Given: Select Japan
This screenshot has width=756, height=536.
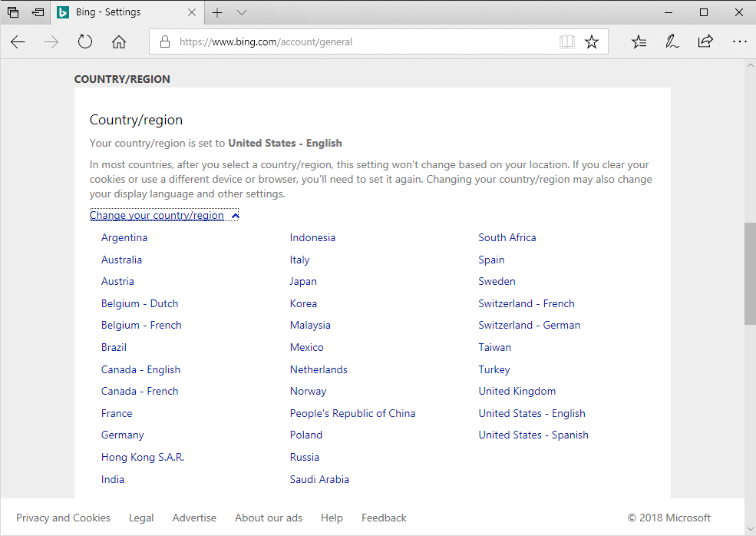Looking at the screenshot, I should coord(303,281).
